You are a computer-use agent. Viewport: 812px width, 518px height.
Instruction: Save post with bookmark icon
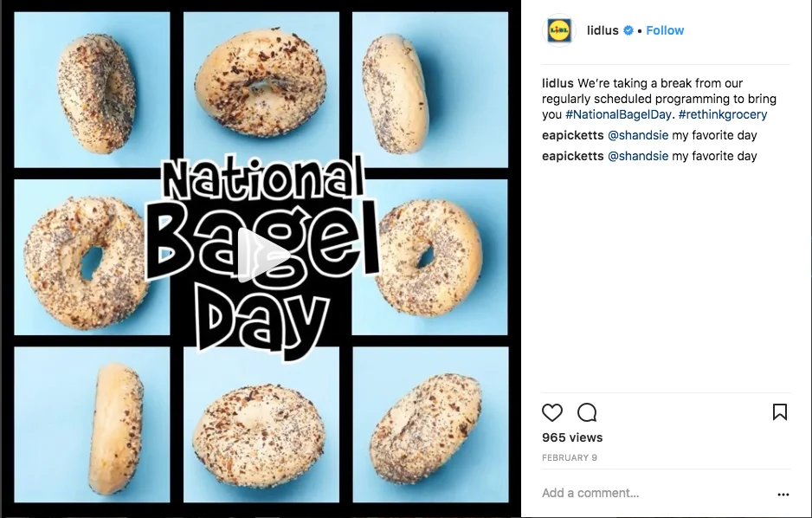click(779, 412)
